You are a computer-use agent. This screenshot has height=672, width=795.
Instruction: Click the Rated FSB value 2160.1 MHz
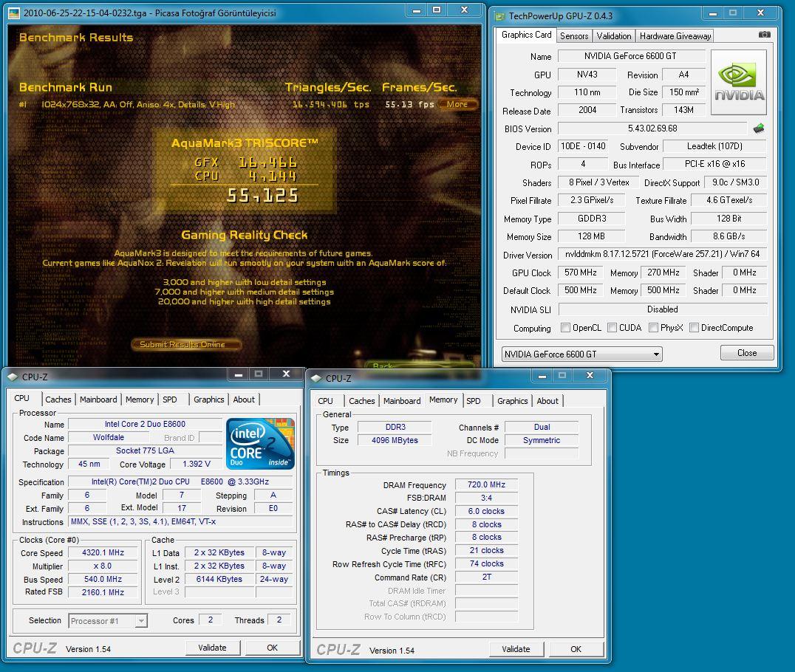(x=103, y=592)
